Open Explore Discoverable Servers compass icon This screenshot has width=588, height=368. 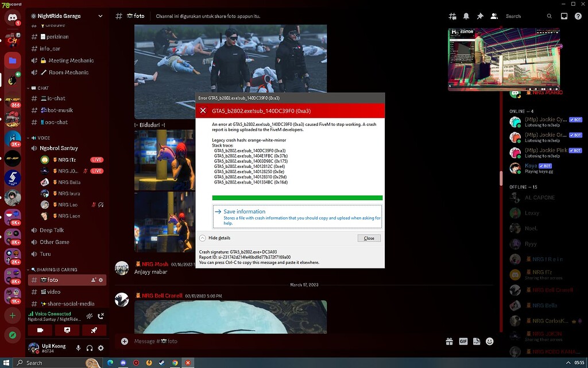point(13,335)
